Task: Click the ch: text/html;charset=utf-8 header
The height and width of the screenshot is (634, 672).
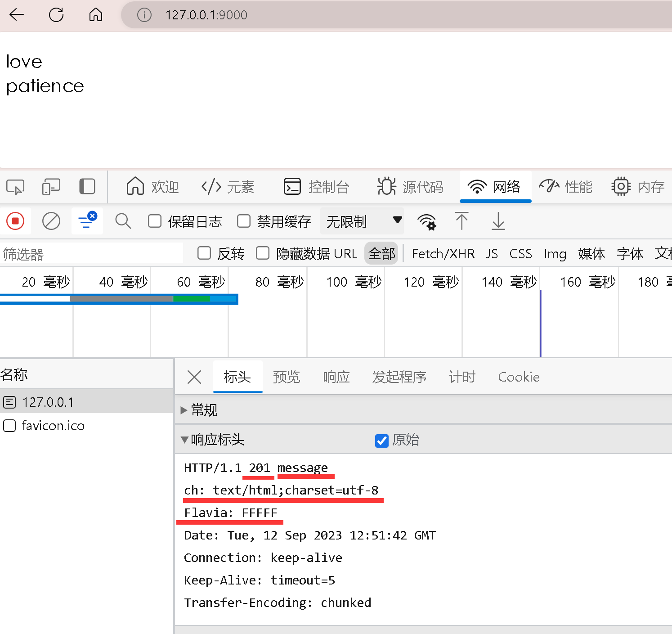Action: tap(281, 490)
